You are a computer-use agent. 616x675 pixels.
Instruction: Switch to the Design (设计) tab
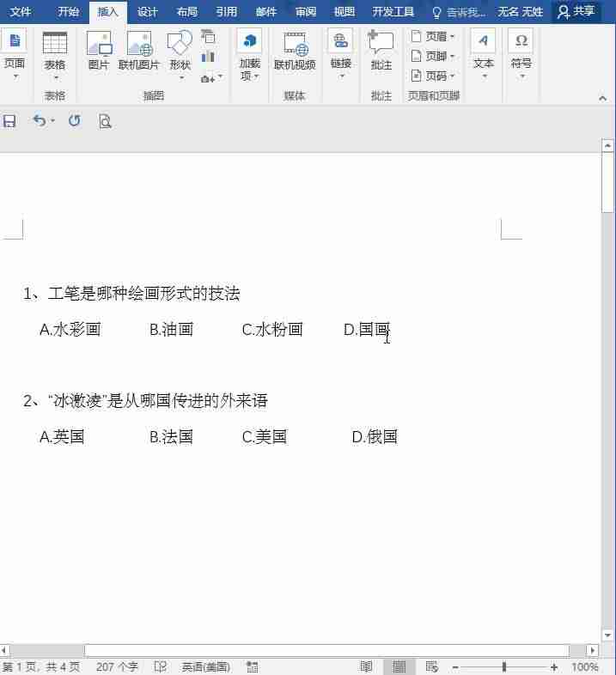[x=147, y=12]
